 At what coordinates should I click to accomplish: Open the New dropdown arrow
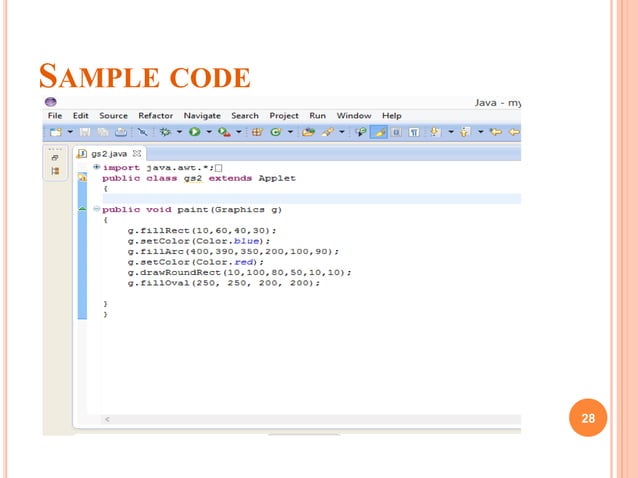70,132
